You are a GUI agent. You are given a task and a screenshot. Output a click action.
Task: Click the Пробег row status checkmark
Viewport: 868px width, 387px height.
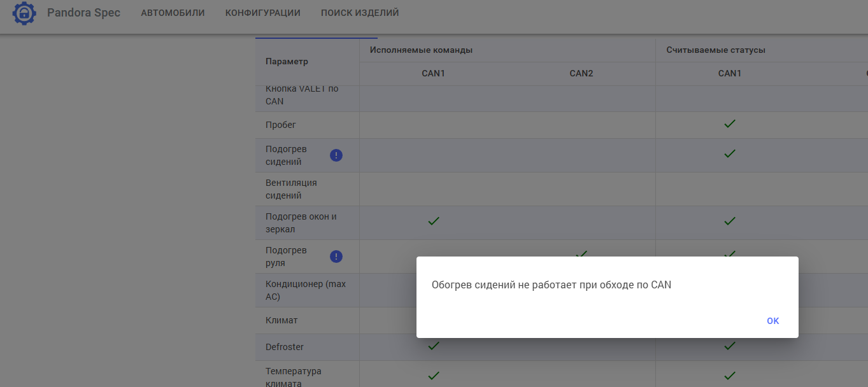730,124
